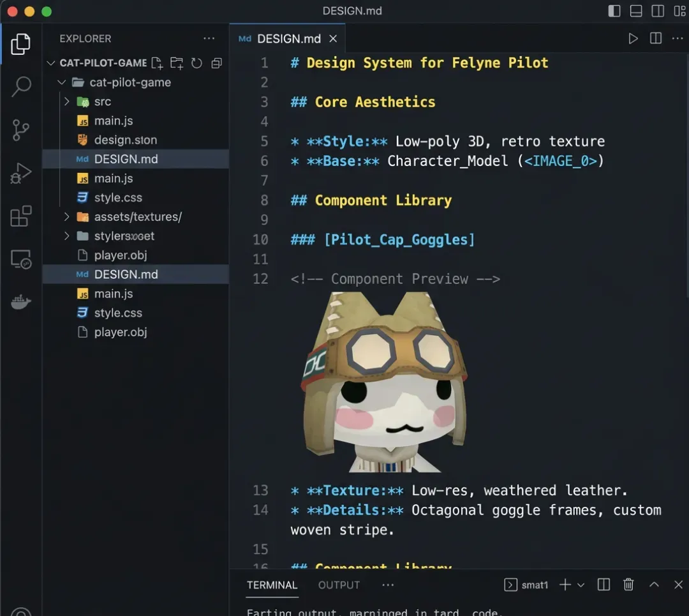Open Explorer panel more actions menu
The width and height of the screenshot is (689, 616).
(209, 39)
